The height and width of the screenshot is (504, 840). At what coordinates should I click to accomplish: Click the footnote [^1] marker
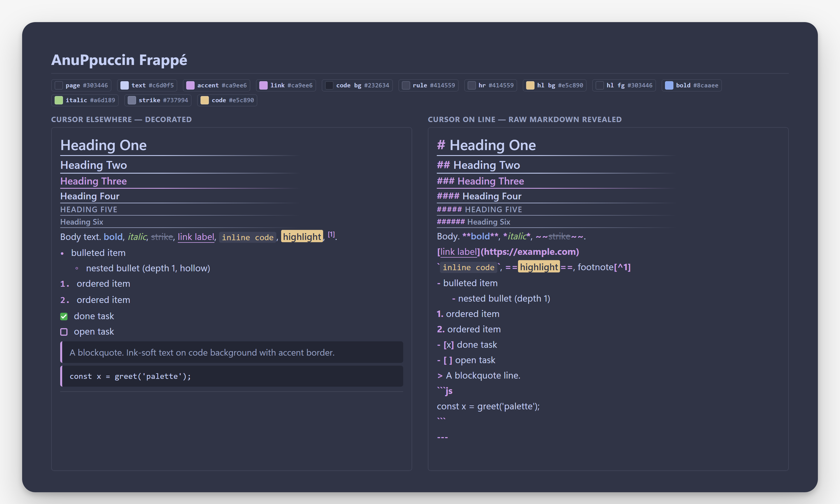622,267
